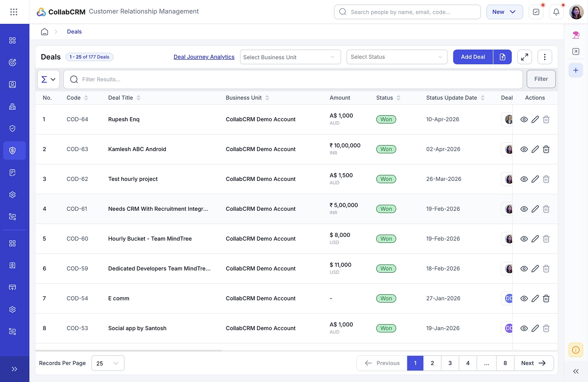
Task: Open the tasks checklist icon in header
Action: [536, 12]
